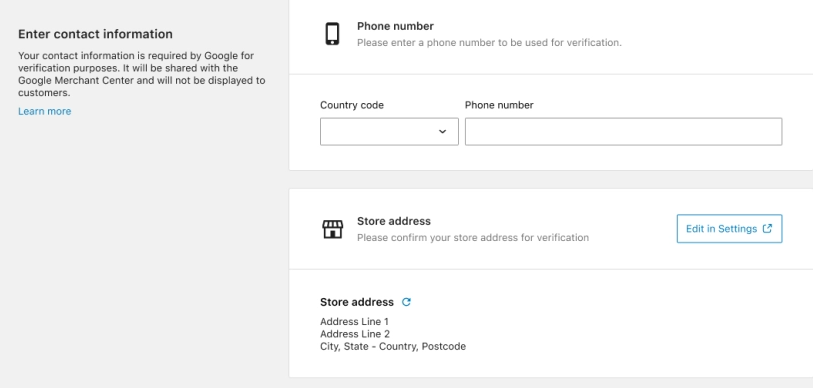Focus the Phone number input field
This screenshot has width=813, height=388.
point(623,132)
